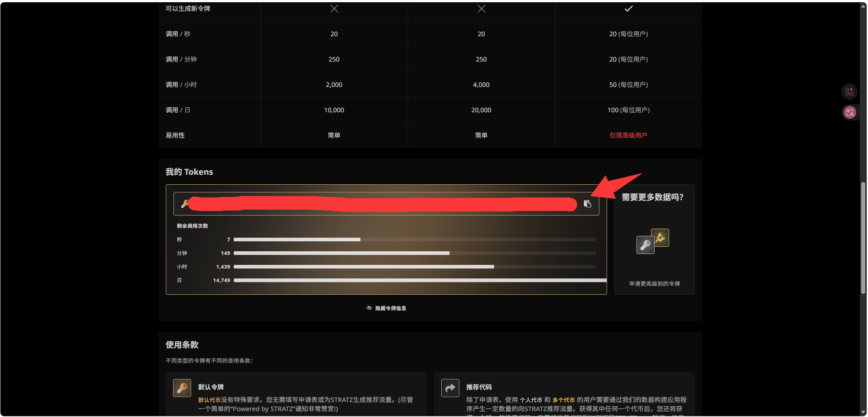Open 申请更高级别的令牌 link
868x417 pixels.
point(654,284)
